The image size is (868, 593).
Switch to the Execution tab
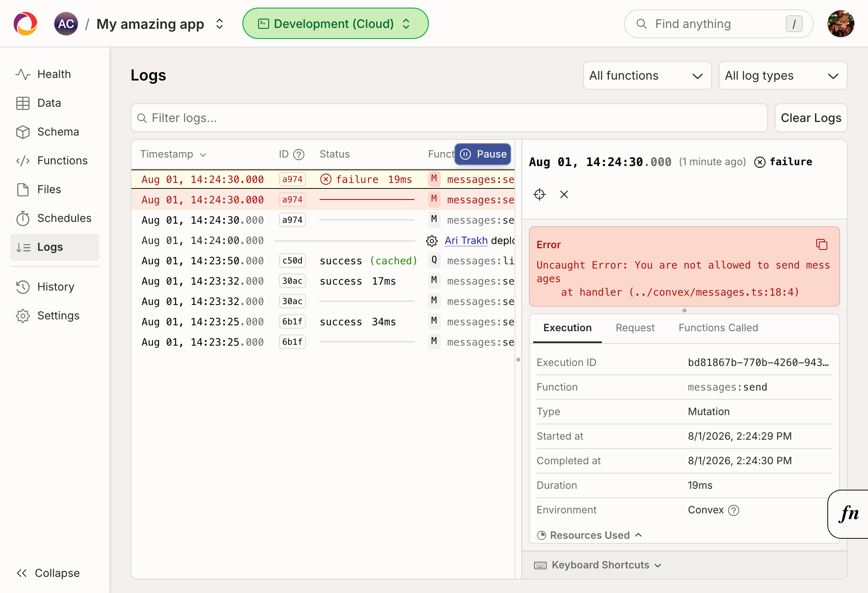pyautogui.click(x=568, y=328)
